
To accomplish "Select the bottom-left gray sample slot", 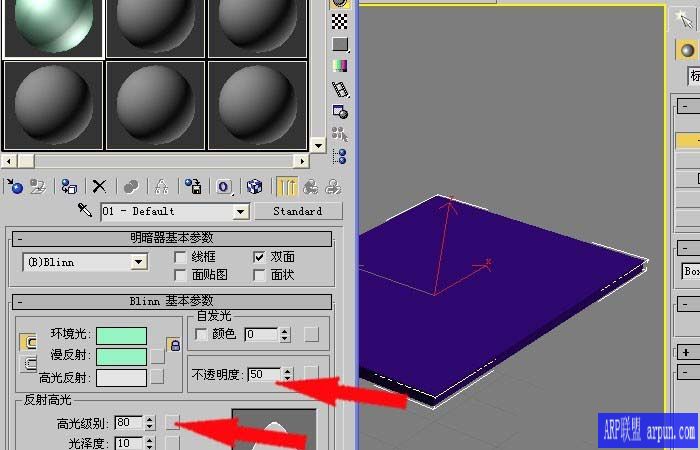I will 53,105.
